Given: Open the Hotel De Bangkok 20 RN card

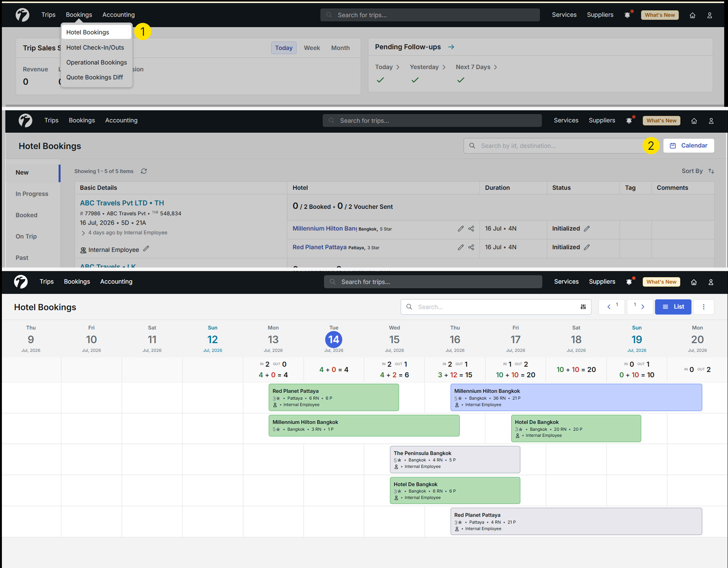Looking at the screenshot, I should (576, 429).
